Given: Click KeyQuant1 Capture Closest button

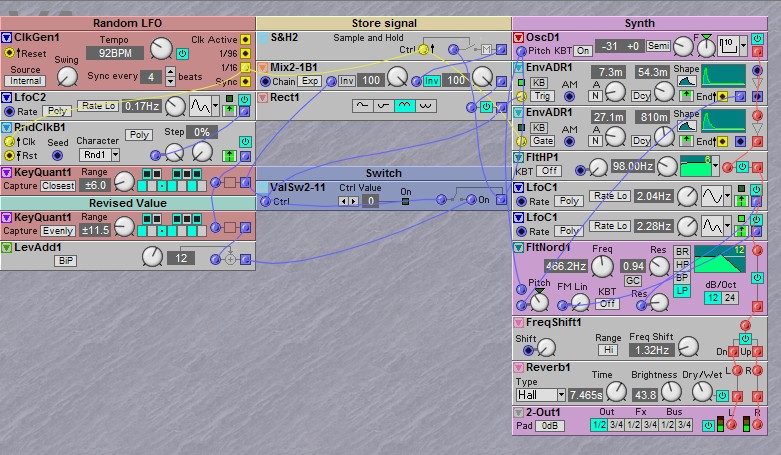Looking at the screenshot, I should click(x=58, y=185).
